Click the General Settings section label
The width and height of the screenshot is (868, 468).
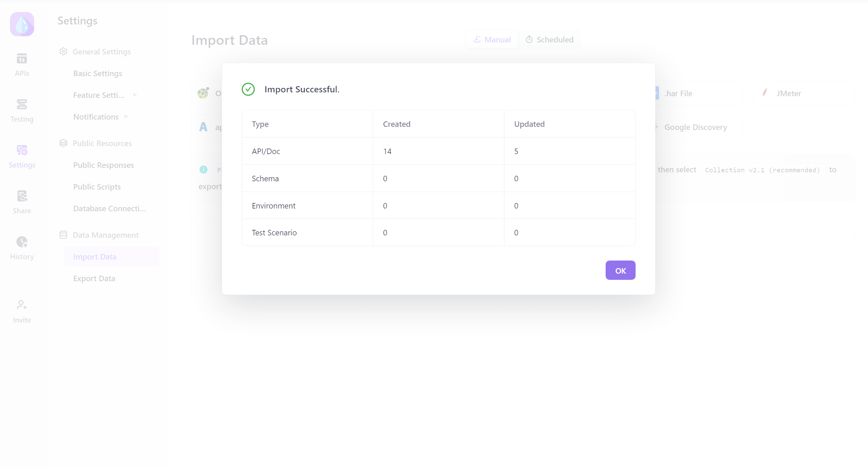(102, 52)
